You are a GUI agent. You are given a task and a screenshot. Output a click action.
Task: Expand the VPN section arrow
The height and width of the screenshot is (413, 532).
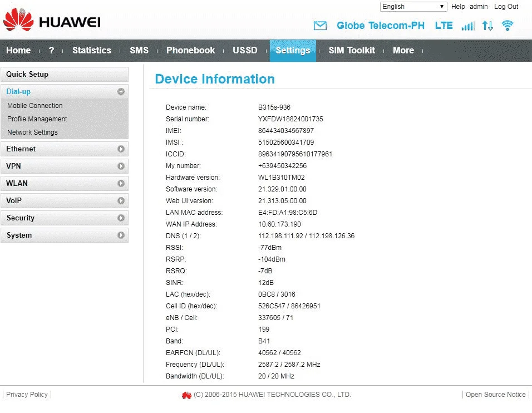(x=121, y=166)
